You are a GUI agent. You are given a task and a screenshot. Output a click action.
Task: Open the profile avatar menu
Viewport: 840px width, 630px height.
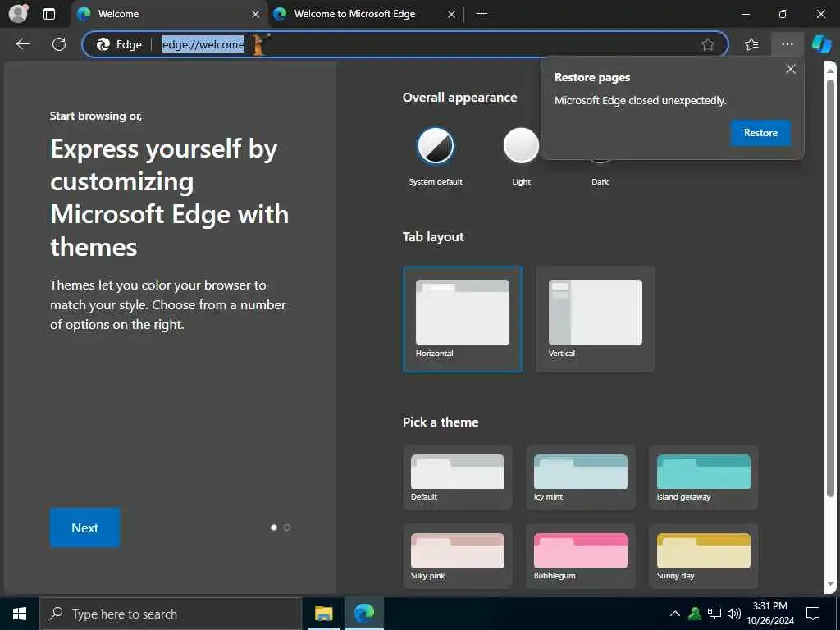click(x=19, y=13)
